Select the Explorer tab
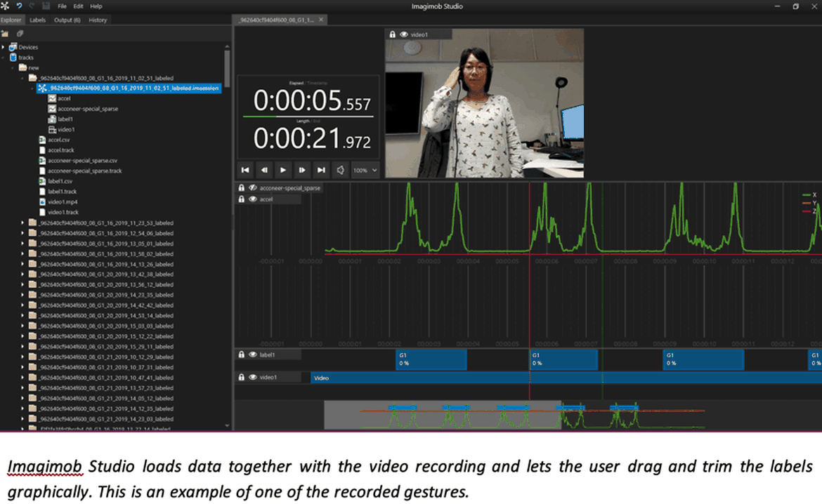Screen dimensions: 822x504 click(11, 20)
